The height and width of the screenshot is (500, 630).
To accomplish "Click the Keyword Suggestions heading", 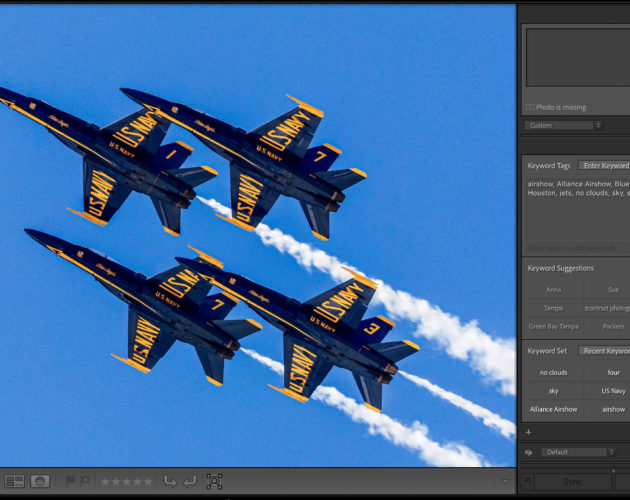I will pos(560,268).
